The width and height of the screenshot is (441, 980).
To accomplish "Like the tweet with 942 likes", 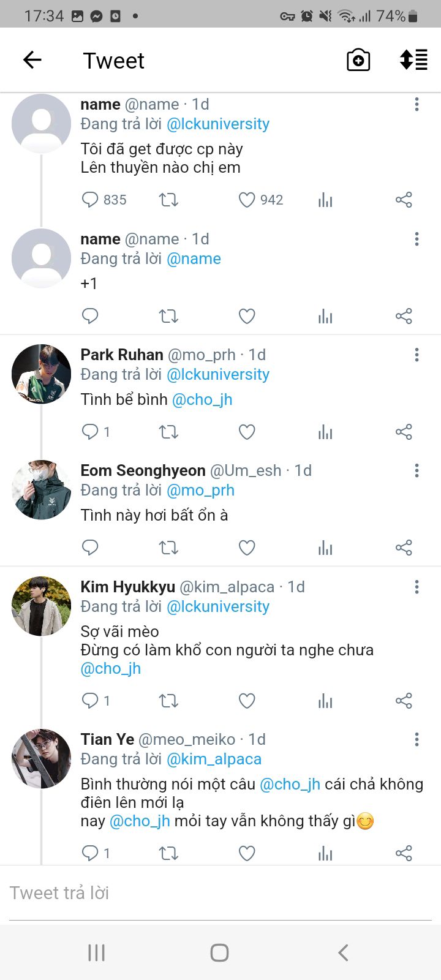I will (247, 200).
